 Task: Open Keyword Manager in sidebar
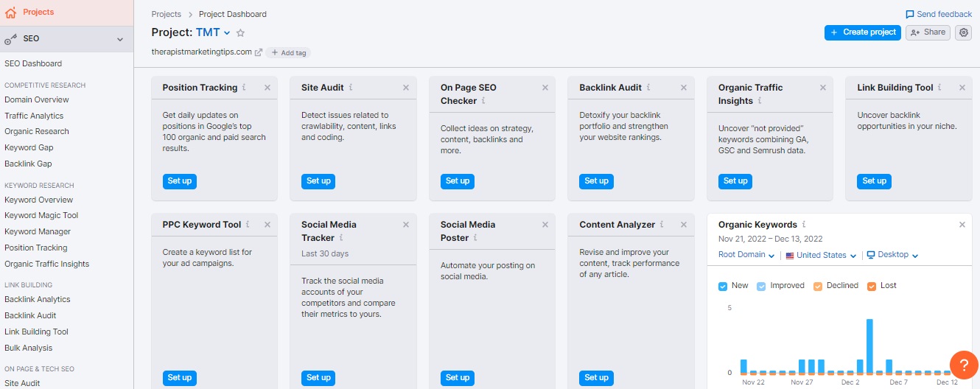coord(38,231)
